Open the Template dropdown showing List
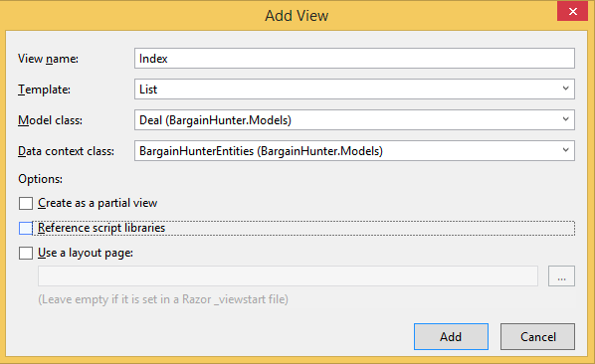The height and width of the screenshot is (364, 595). [x=354, y=90]
